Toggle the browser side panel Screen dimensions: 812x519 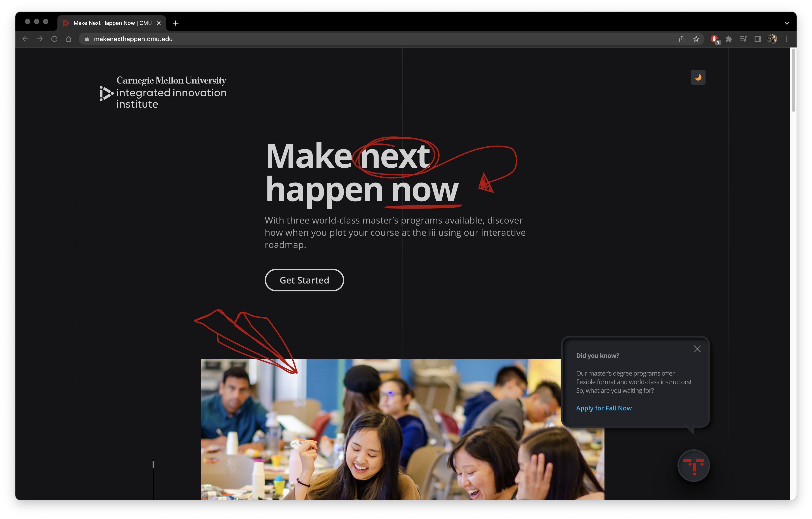757,39
